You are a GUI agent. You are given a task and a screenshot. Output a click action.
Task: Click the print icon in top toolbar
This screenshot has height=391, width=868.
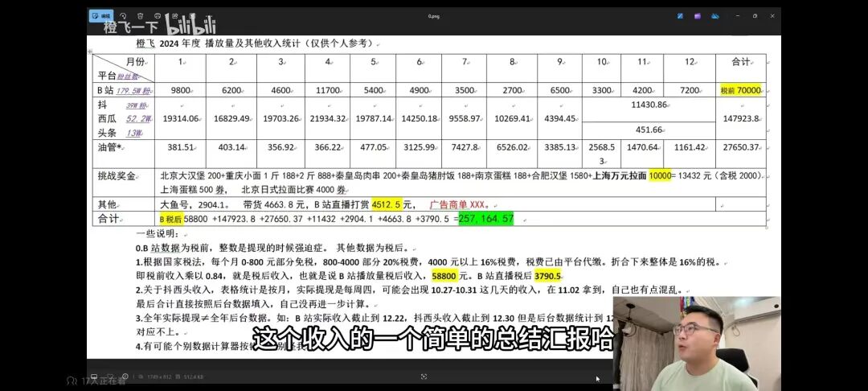coord(158,16)
